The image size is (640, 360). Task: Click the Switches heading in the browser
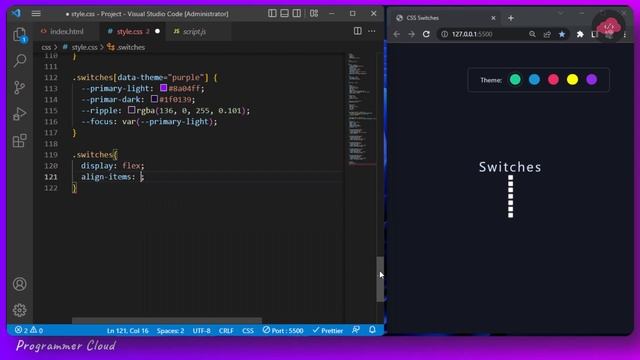tap(510, 167)
